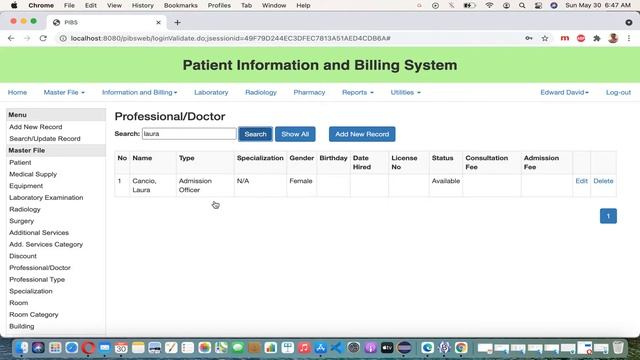Image resolution: width=640 pixels, height=360 pixels.
Task: Go to Home in the navbar
Action: (17, 92)
